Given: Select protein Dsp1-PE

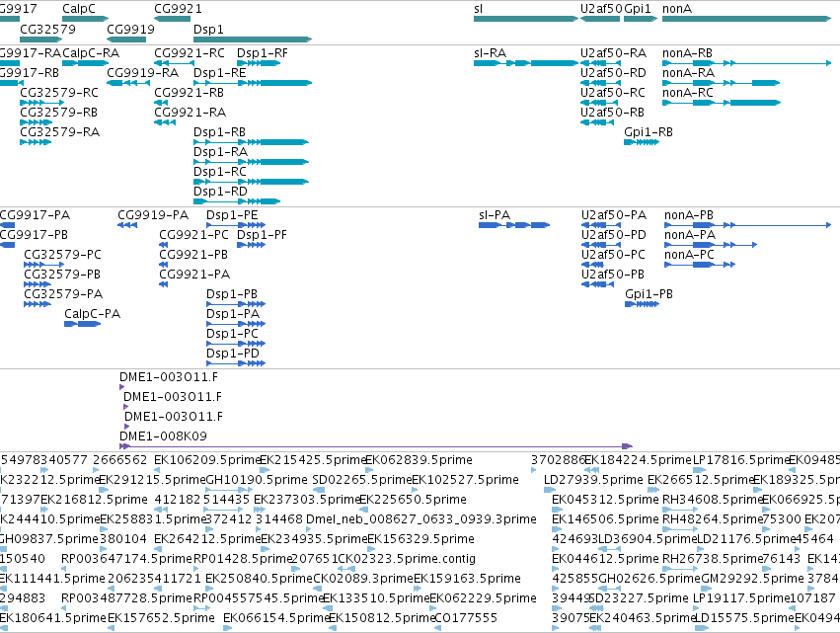Looking at the screenshot, I should pyautogui.click(x=236, y=225).
